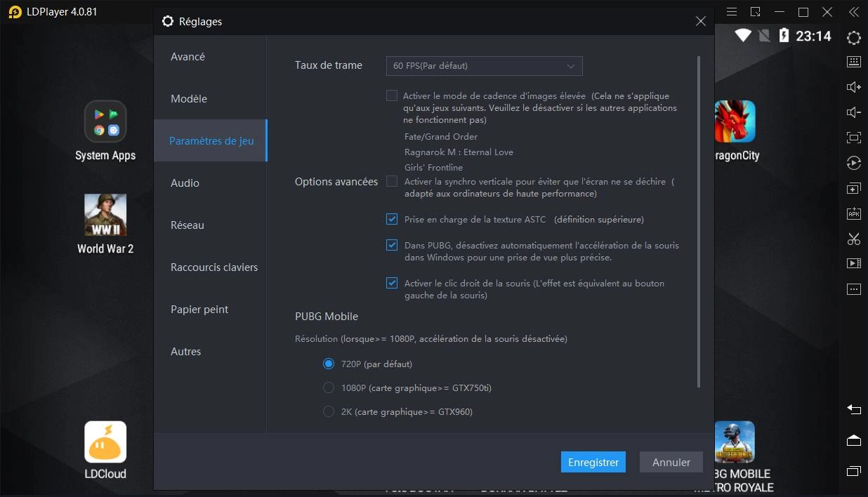The height and width of the screenshot is (497, 868).
Task: Open keyboard mapping in the sidebar
Action: click(853, 62)
